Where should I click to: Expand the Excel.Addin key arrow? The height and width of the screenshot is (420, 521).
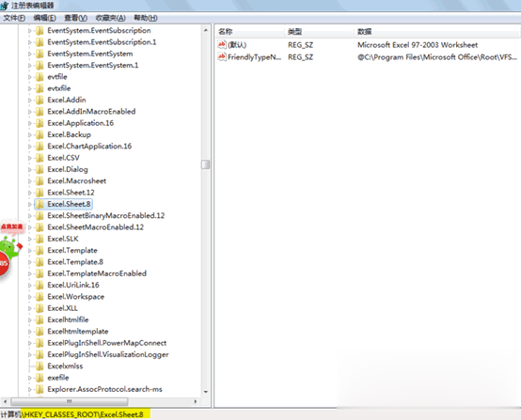29,100
